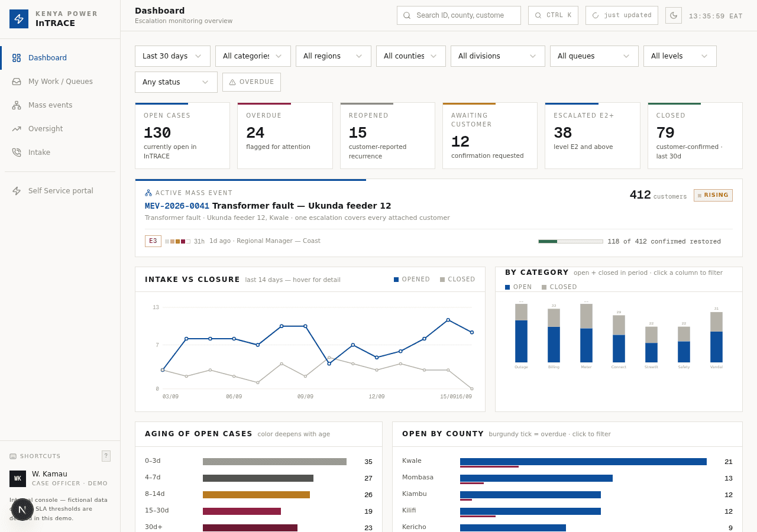Expand the All regions filter

point(334,56)
